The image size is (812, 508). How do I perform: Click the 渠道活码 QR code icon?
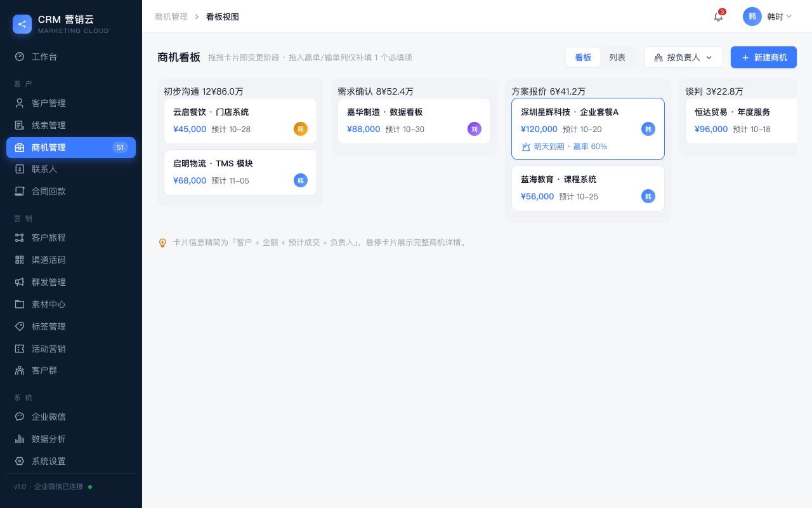click(20, 260)
